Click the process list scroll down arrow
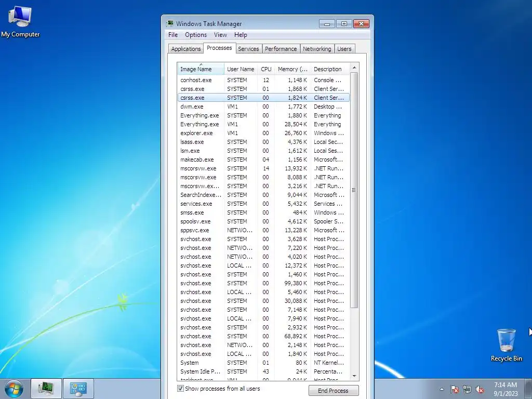This screenshot has height=399, width=532. [x=354, y=376]
